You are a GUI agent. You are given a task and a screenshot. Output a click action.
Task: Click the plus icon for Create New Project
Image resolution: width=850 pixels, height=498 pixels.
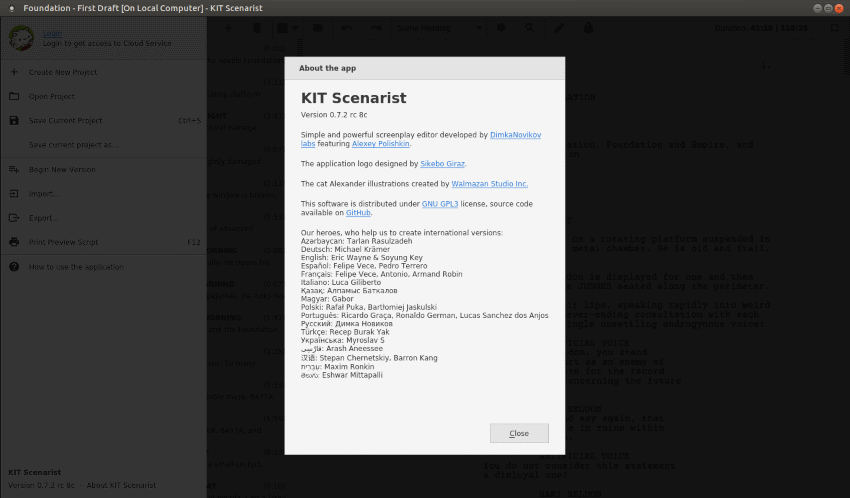click(x=14, y=73)
